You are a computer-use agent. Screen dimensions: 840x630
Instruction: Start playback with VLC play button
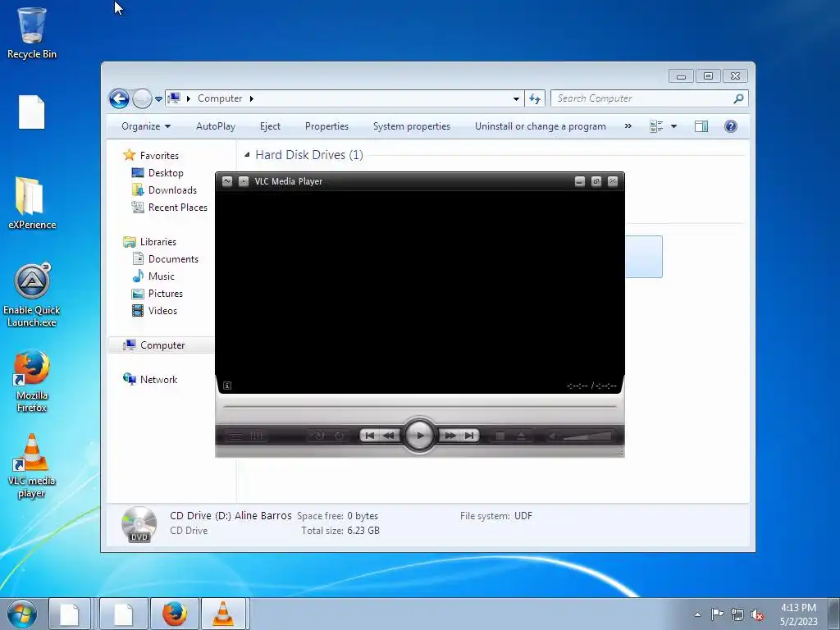419,436
